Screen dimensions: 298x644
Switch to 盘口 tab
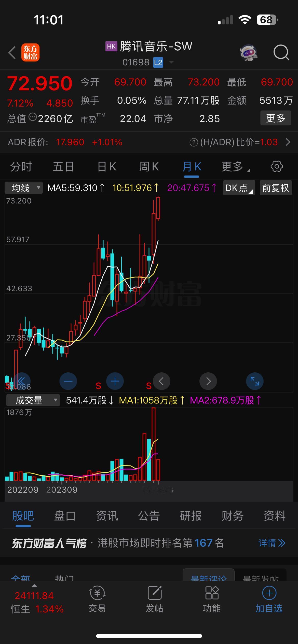pos(65,516)
